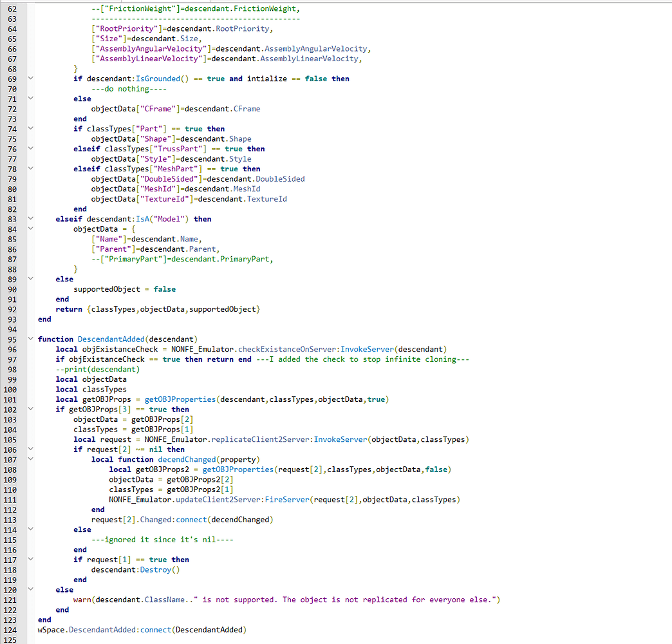The image size is (672, 644).
Task: Click replicateClient2Server on line 105
Action: click(260, 439)
